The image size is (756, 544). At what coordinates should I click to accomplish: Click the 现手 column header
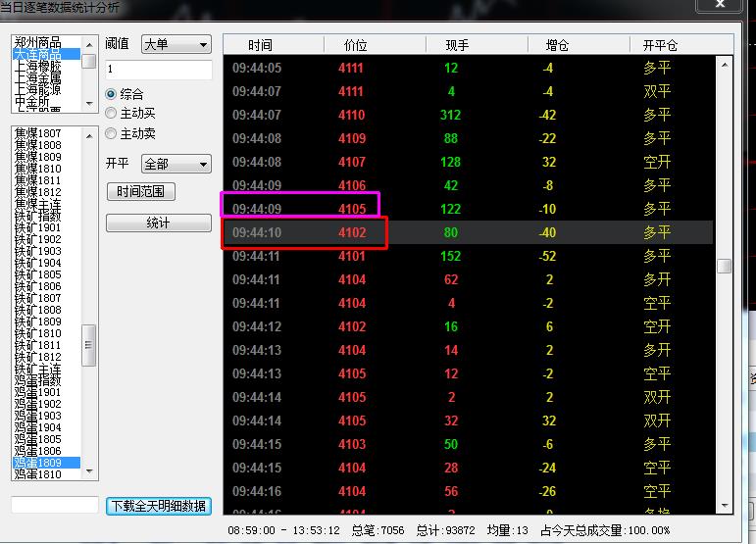[457, 45]
